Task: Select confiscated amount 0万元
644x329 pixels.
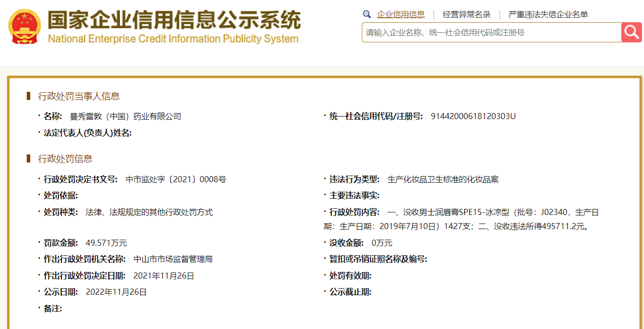Action: (x=382, y=243)
